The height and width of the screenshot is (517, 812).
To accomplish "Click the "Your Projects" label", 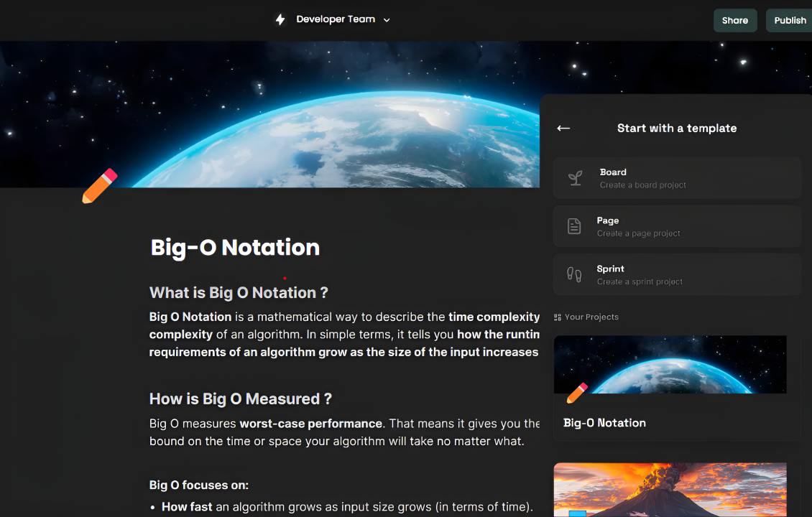I will point(591,317).
